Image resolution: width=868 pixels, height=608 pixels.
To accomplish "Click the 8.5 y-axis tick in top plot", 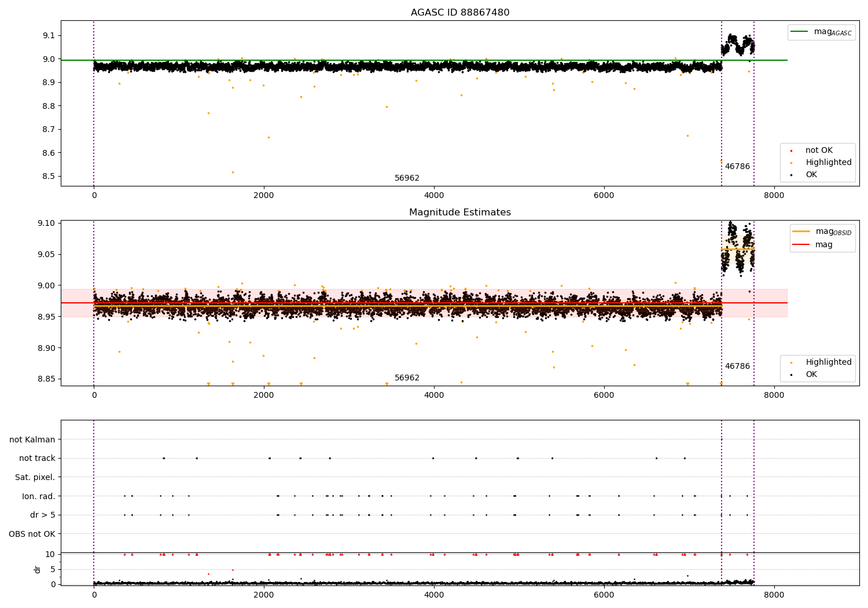I will click(x=49, y=177).
